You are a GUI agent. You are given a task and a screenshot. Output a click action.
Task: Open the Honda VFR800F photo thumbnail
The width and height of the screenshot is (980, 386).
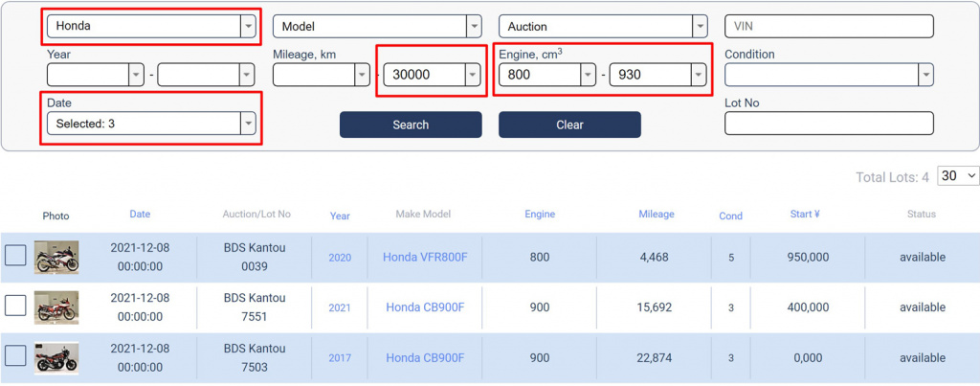56,257
